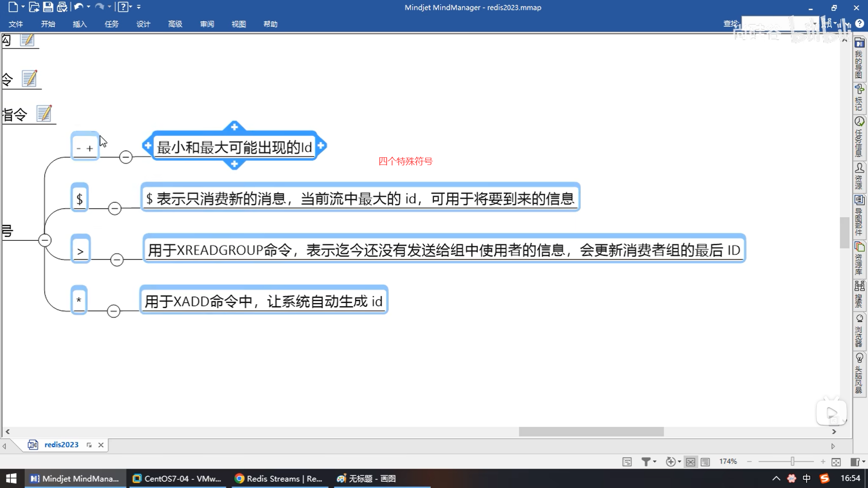Open the 我的导图 side panel icon

[859, 43]
